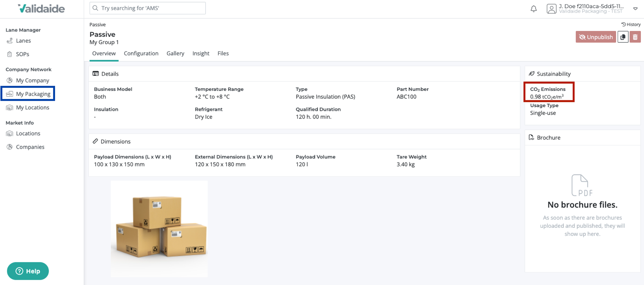The image size is (644, 285).
Task: Click the Brochure PDF header icon
Action: [x=532, y=137]
